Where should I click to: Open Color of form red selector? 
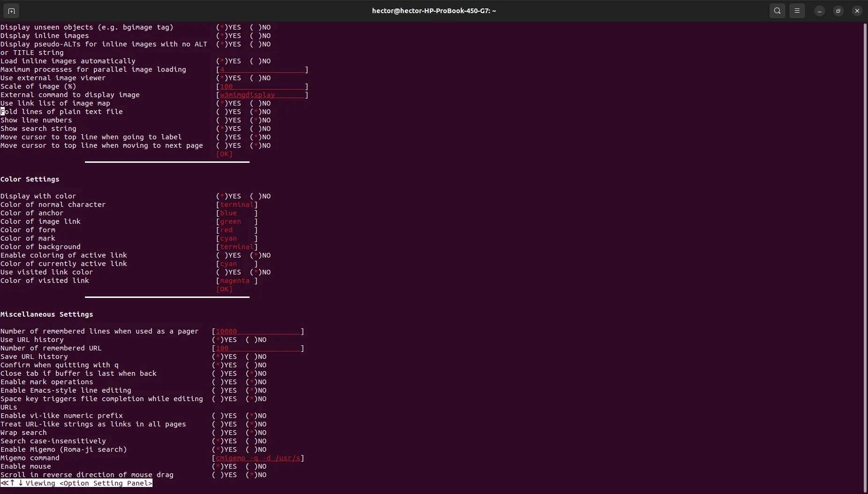pos(237,230)
